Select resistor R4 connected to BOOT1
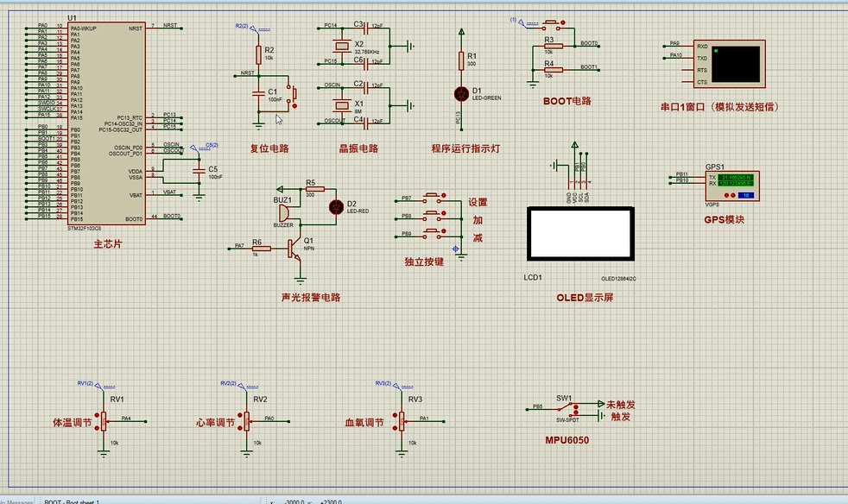This screenshot has width=848, height=504. [554, 70]
